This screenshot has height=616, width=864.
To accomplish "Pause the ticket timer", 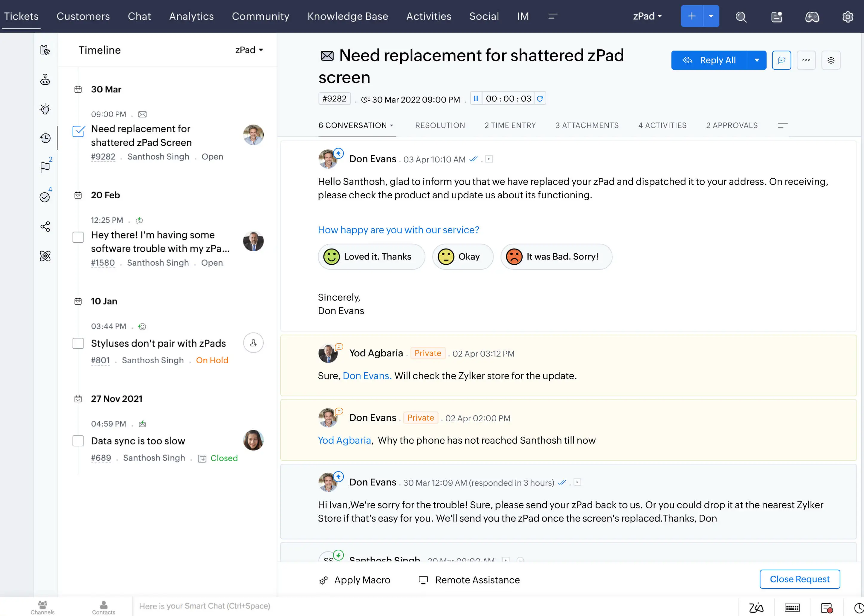I will pos(476,99).
